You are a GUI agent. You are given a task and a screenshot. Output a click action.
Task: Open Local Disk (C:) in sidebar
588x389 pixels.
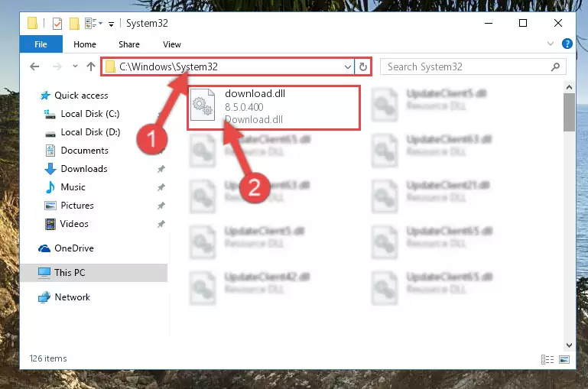[x=90, y=114]
